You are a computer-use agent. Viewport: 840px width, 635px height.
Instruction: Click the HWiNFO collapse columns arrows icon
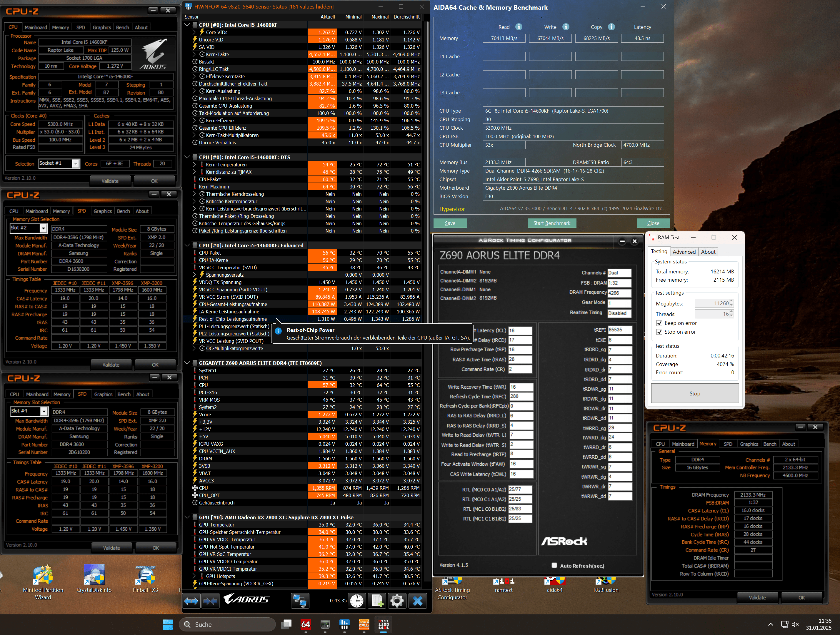click(210, 601)
